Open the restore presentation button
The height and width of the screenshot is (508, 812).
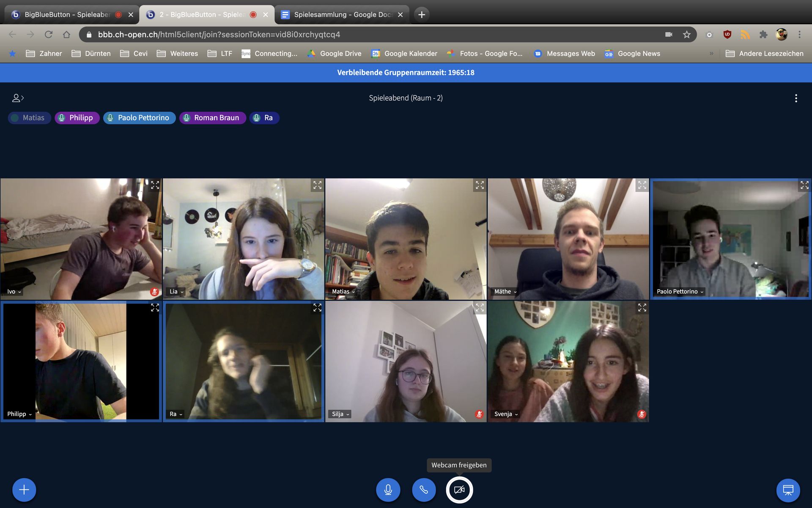point(788,490)
